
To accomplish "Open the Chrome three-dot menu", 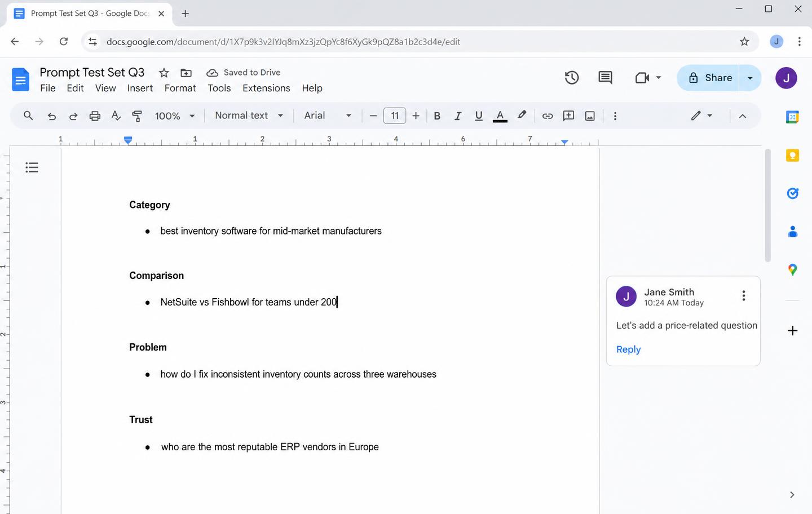I will pyautogui.click(x=799, y=42).
